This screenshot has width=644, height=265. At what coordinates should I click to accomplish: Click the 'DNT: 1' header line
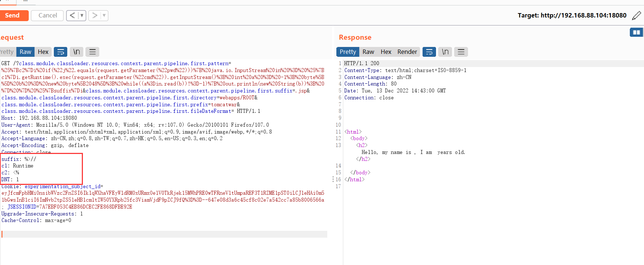[10, 179]
